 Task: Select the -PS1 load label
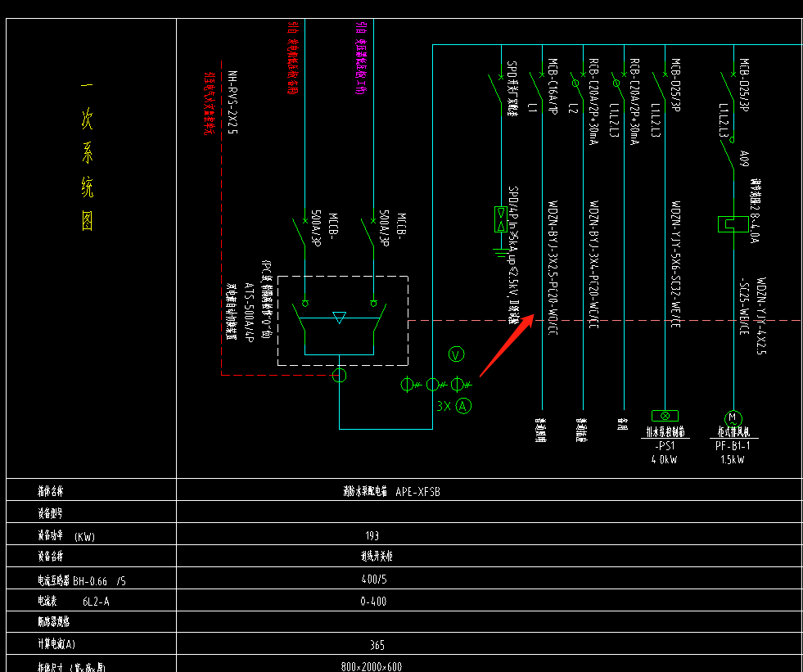click(665, 446)
